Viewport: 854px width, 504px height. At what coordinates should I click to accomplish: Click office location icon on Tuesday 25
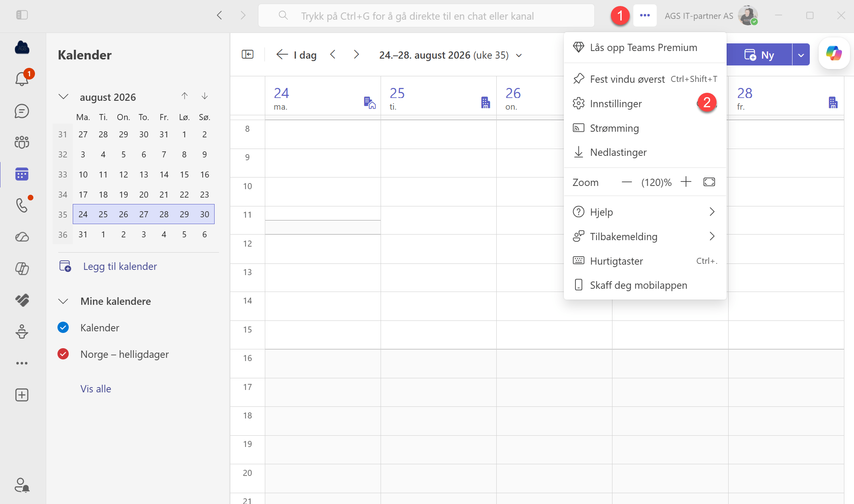pos(485,102)
